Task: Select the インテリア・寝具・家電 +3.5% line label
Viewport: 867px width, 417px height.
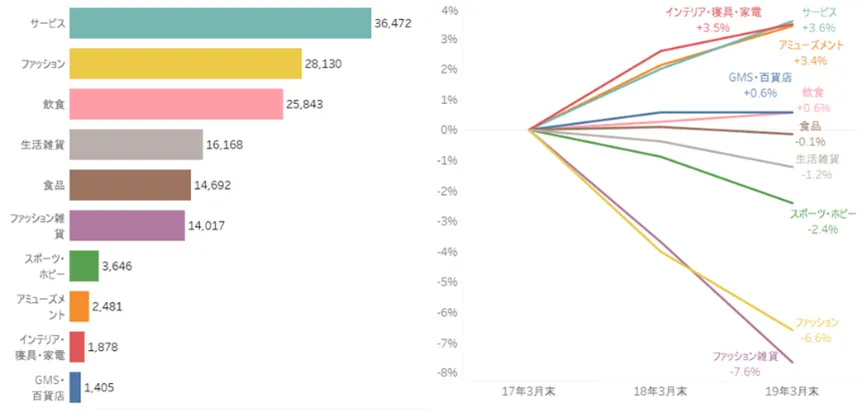Action: coord(713,20)
